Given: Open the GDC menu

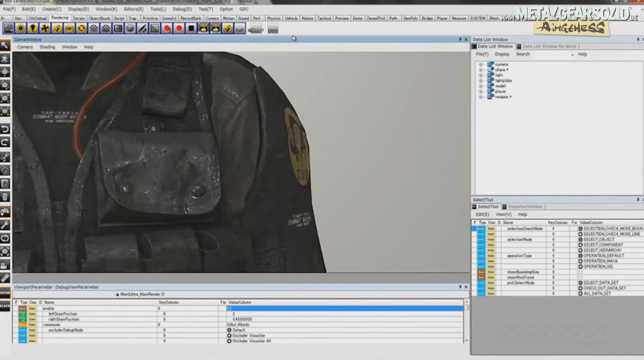Looking at the screenshot, I should [x=244, y=9].
